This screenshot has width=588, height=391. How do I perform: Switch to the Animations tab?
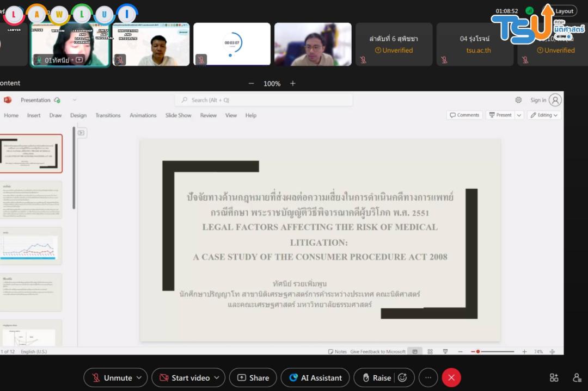[143, 115]
